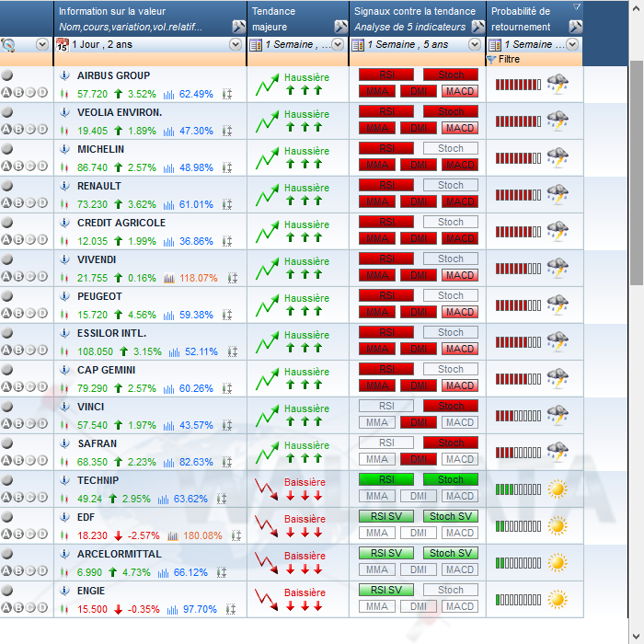Open the dropdown arrow in the first column filter cell
This screenshot has height=644, width=644.
click(42, 44)
